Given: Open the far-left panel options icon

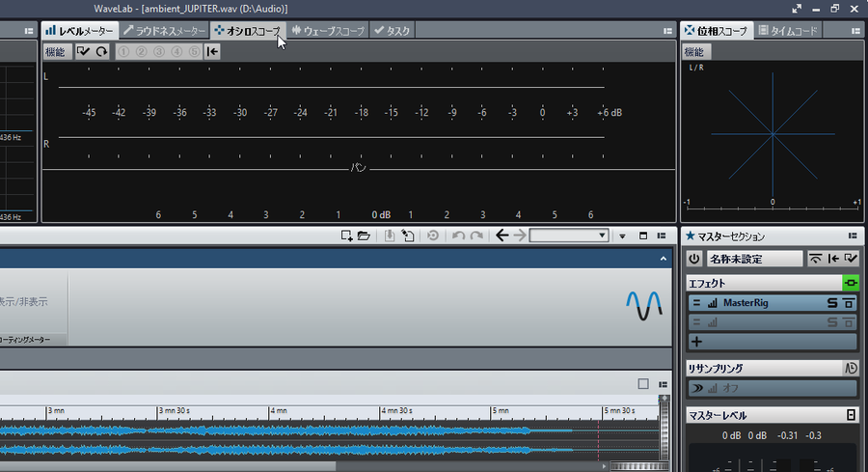Looking at the screenshot, I should [x=29, y=31].
